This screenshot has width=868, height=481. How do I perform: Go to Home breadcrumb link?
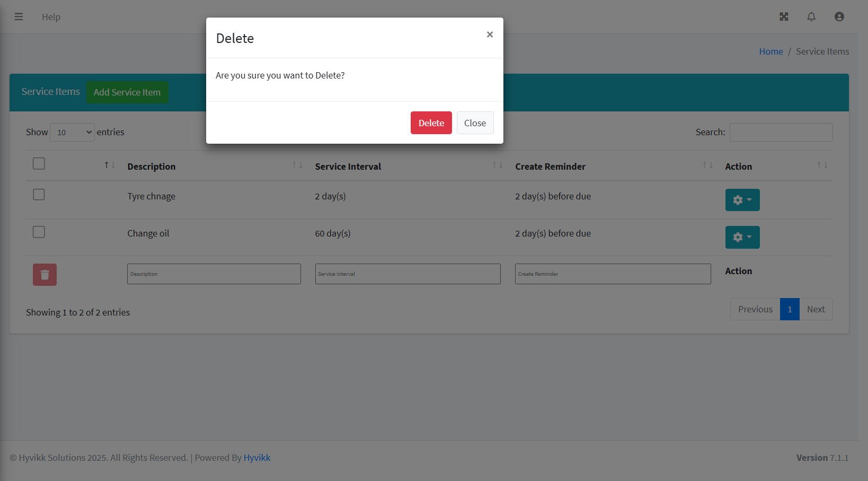tap(770, 51)
